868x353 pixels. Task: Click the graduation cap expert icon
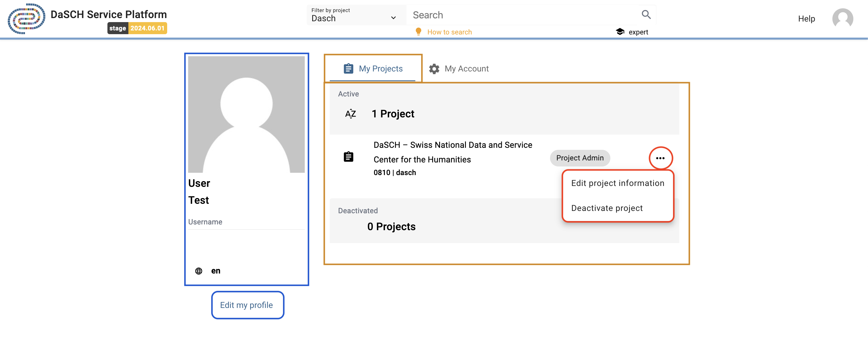pos(620,32)
